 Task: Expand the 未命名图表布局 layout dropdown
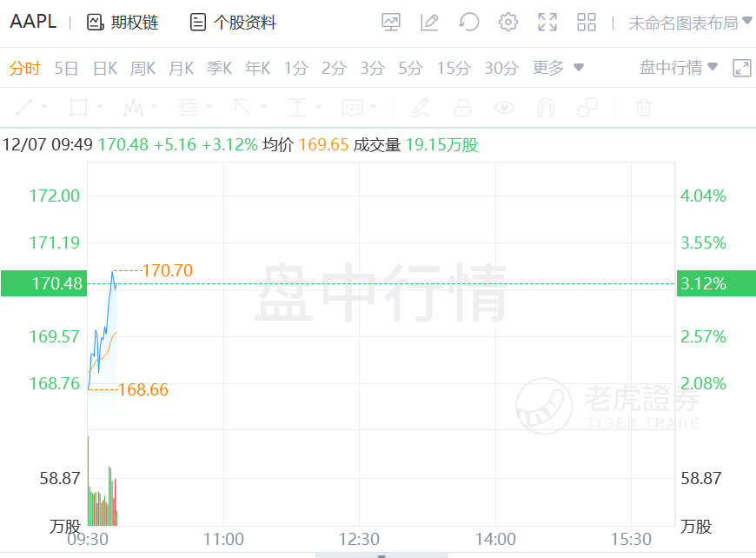(x=690, y=23)
